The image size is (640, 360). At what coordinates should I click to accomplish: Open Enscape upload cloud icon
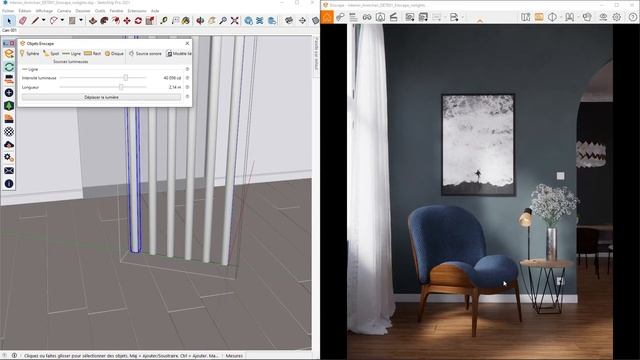(x=9, y=144)
